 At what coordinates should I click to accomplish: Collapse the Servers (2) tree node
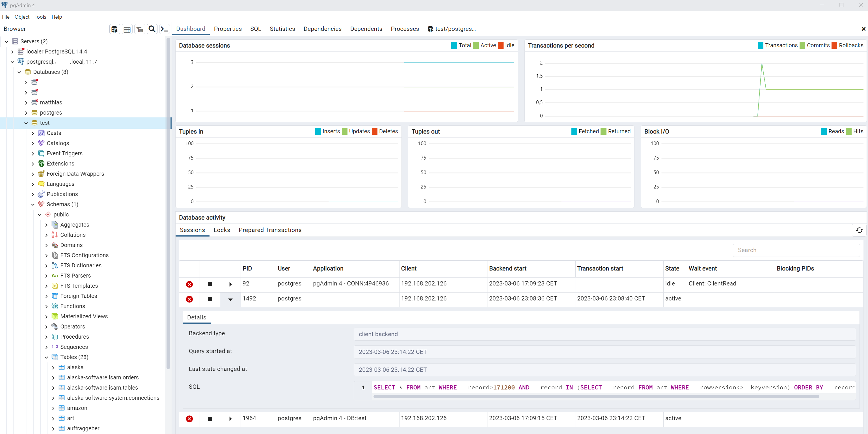coord(7,42)
